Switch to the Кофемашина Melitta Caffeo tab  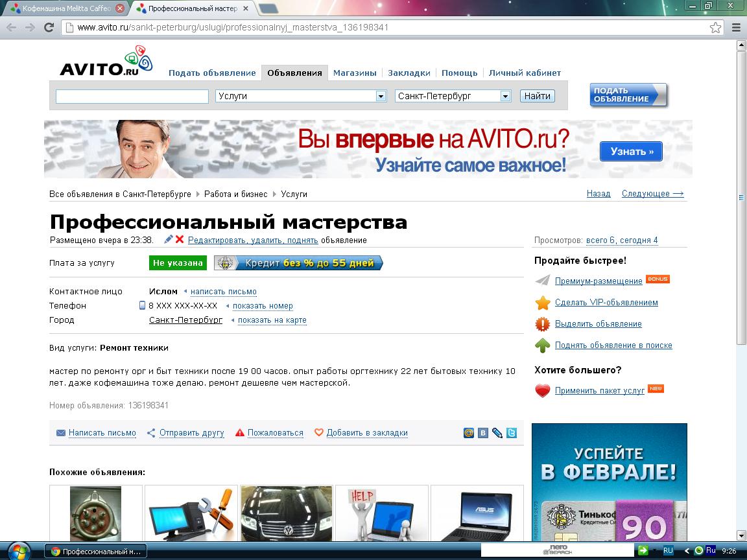tap(66, 8)
